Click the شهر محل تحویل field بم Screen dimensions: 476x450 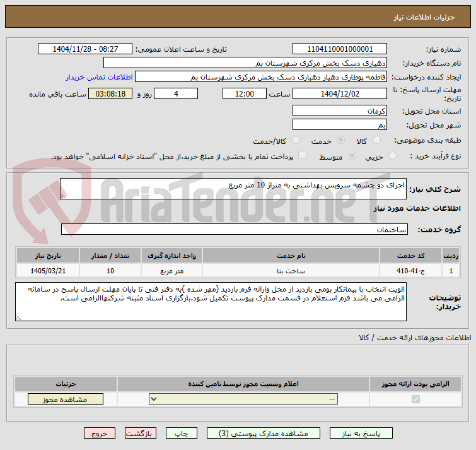coord(340,124)
